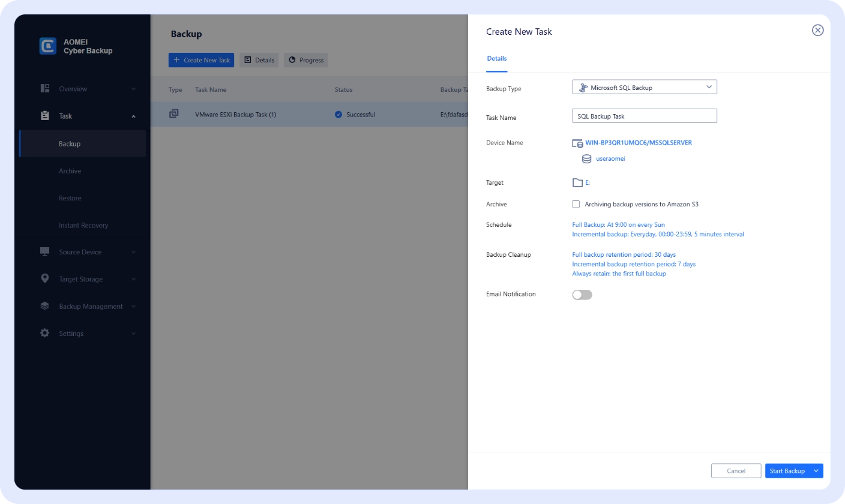Click the Progress toolbar button

pos(306,60)
